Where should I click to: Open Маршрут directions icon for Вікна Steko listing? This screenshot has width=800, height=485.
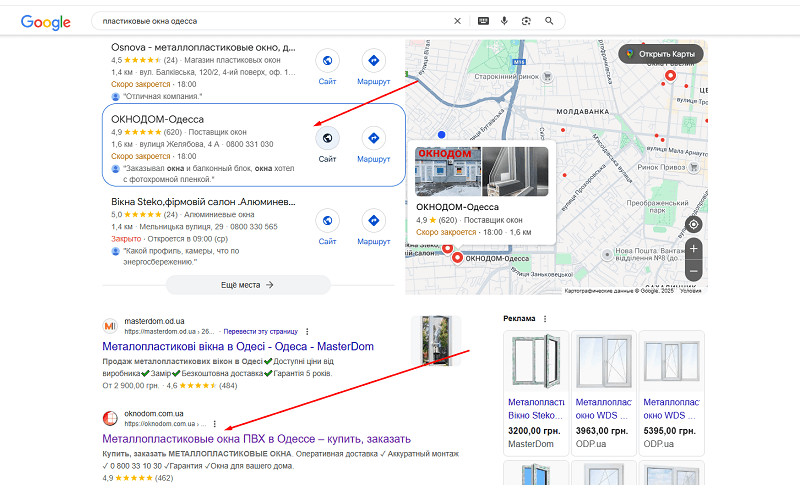(x=373, y=220)
